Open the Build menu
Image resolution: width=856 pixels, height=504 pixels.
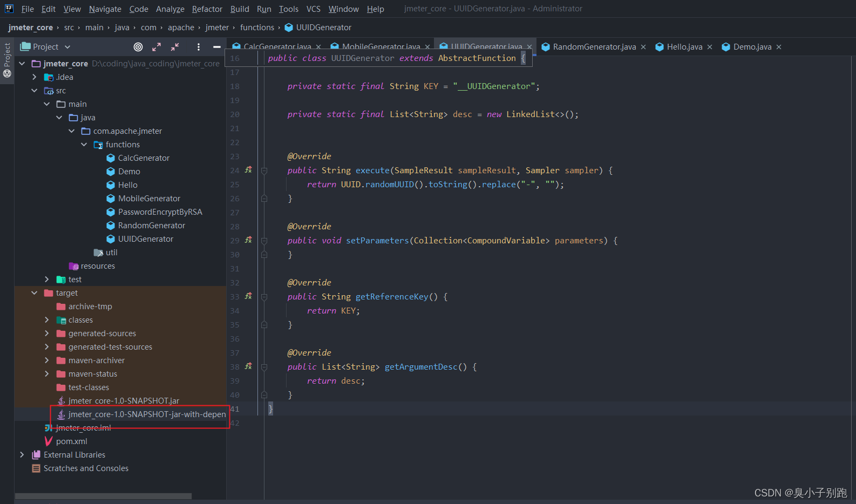pos(240,9)
